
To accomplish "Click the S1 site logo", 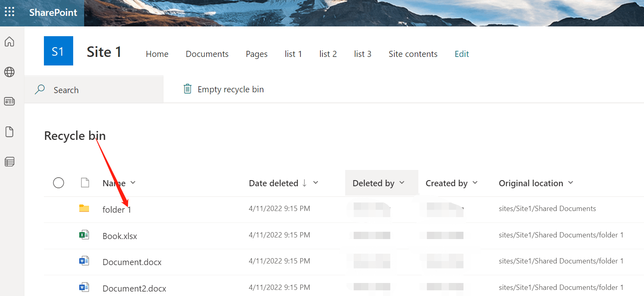I will (x=59, y=51).
